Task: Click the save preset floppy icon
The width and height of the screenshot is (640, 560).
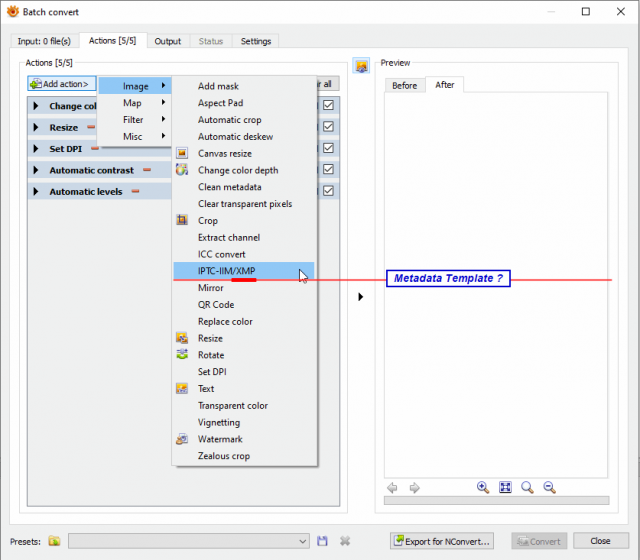Action: pos(322,541)
